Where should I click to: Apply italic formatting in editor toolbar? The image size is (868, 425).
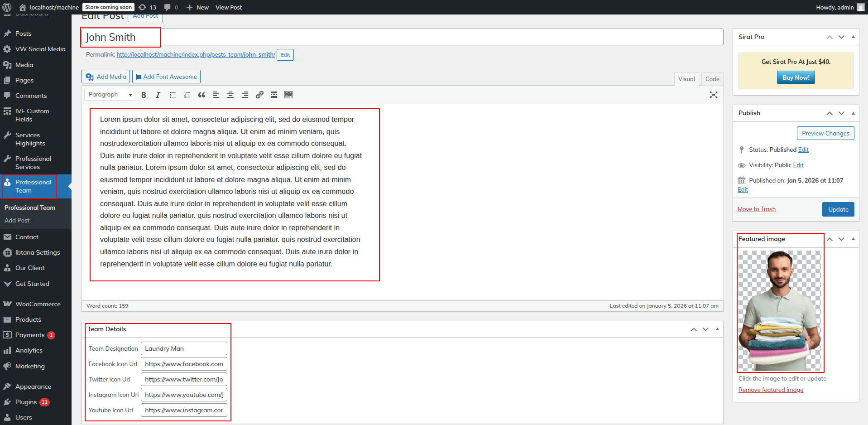[x=158, y=95]
